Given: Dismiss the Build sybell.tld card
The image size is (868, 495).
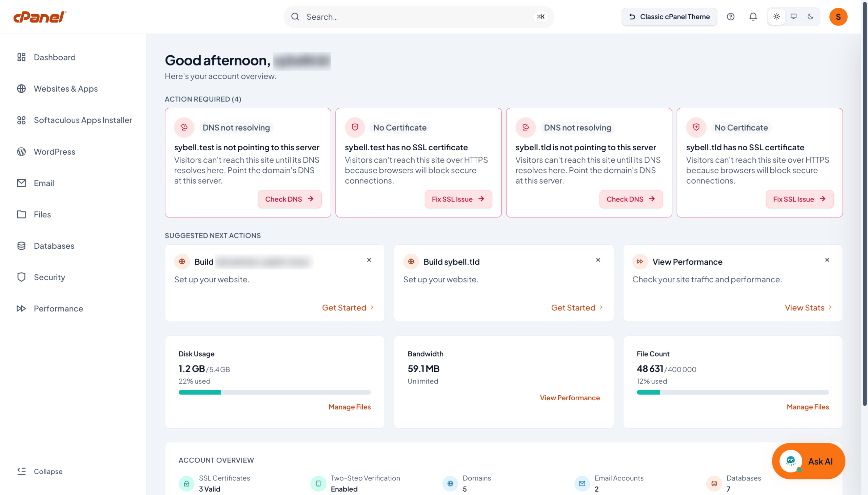Looking at the screenshot, I should [x=598, y=260].
